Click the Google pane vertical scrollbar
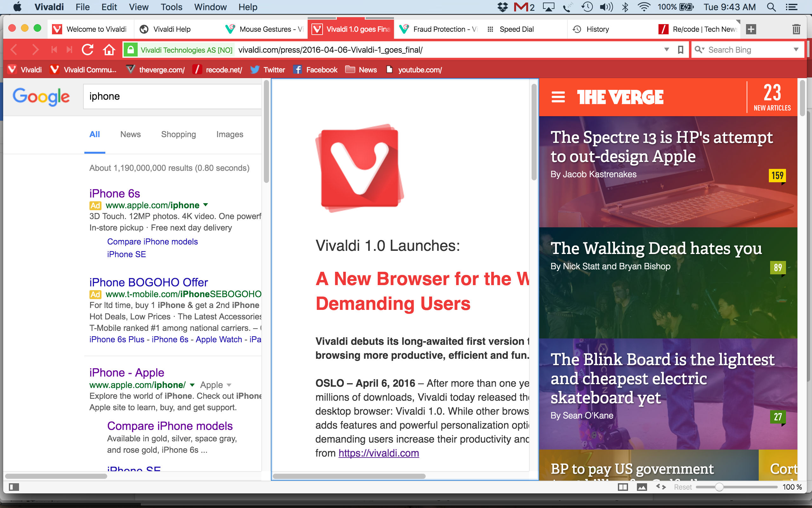Viewport: 812px width, 508px height. [x=266, y=131]
